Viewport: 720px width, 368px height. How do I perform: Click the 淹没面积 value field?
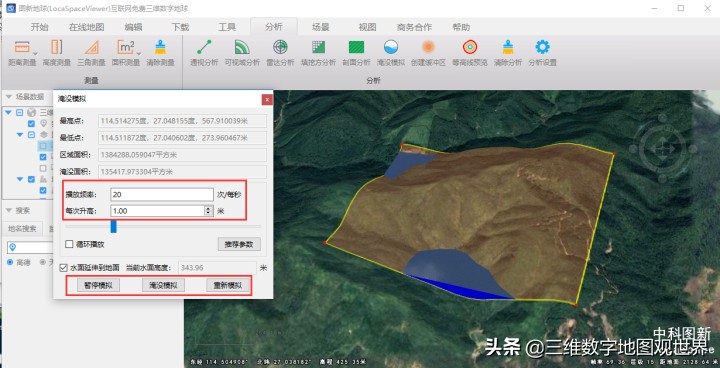coord(183,172)
